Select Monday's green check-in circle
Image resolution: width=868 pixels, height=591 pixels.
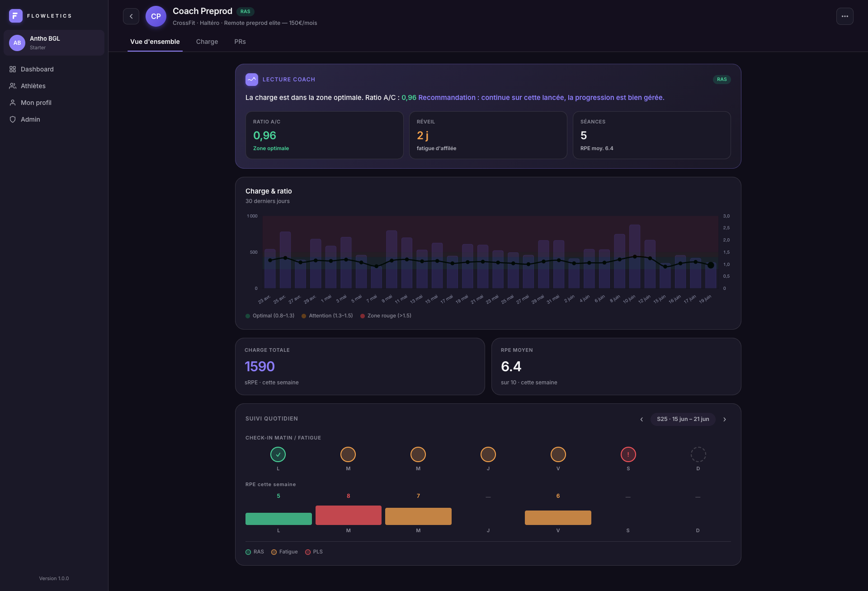(x=278, y=454)
